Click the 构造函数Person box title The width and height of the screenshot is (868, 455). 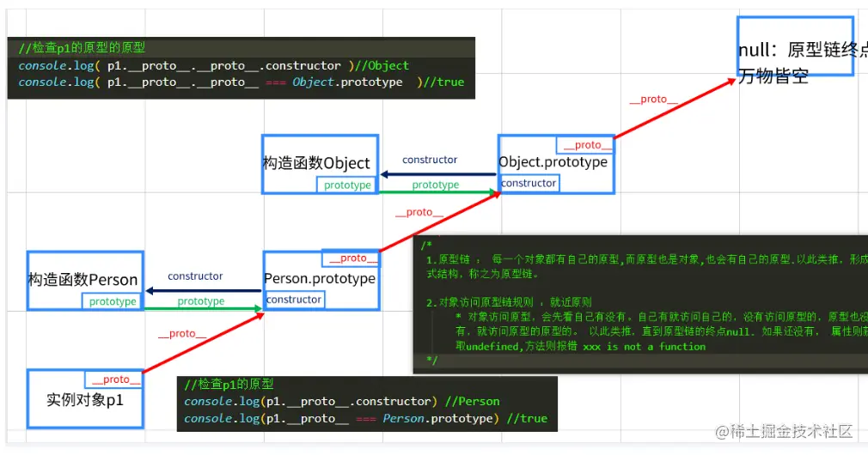tap(83, 279)
